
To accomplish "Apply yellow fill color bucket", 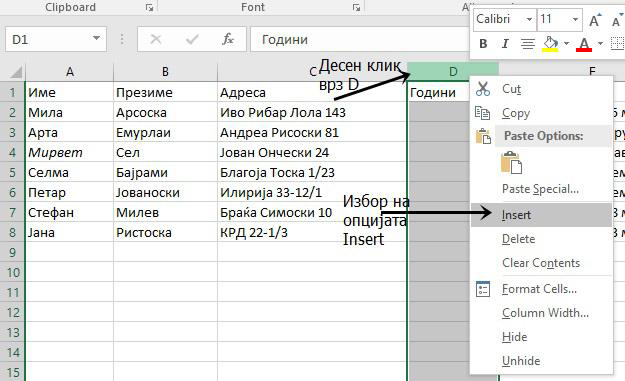I will pyautogui.click(x=550, y=43).
